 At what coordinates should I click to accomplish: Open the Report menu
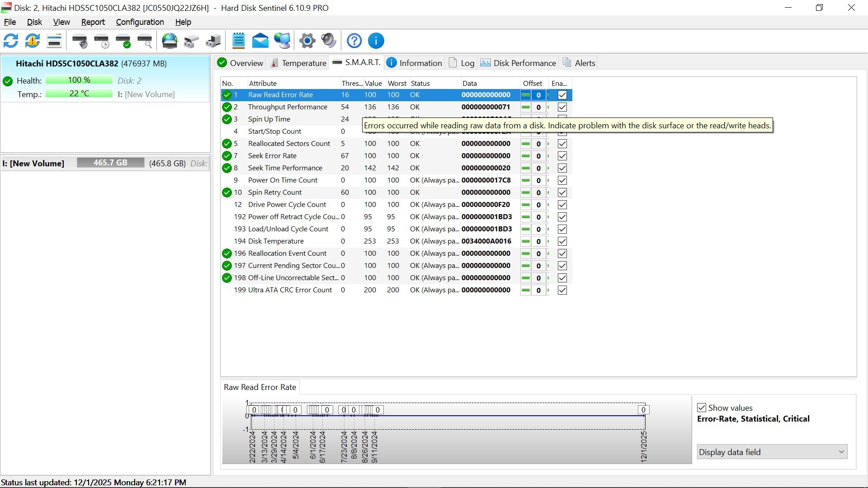coord(93,22)
